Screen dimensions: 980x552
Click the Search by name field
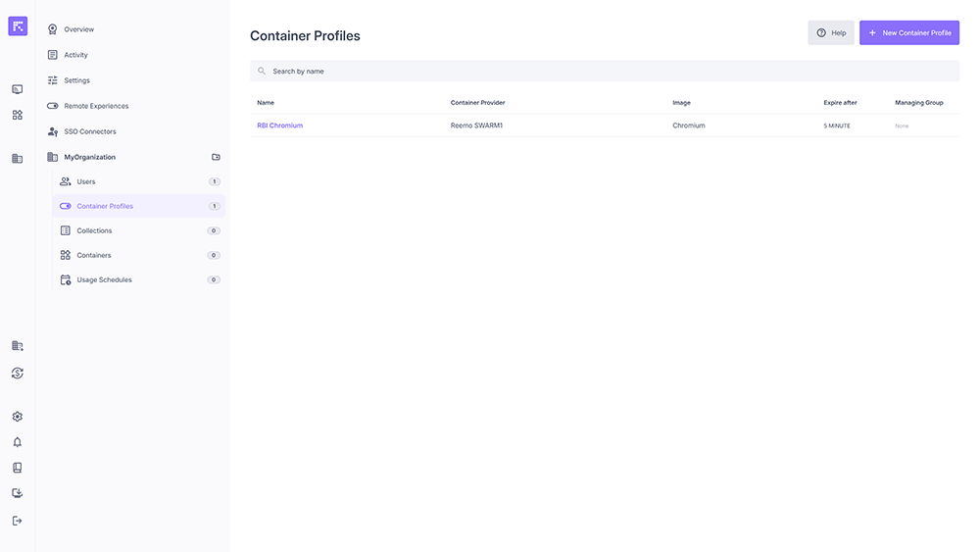click(x=604, y=72)
